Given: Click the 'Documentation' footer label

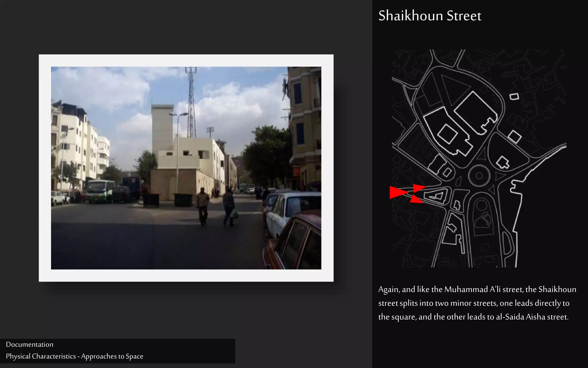Looking at the screenshot, I should 30,344.
